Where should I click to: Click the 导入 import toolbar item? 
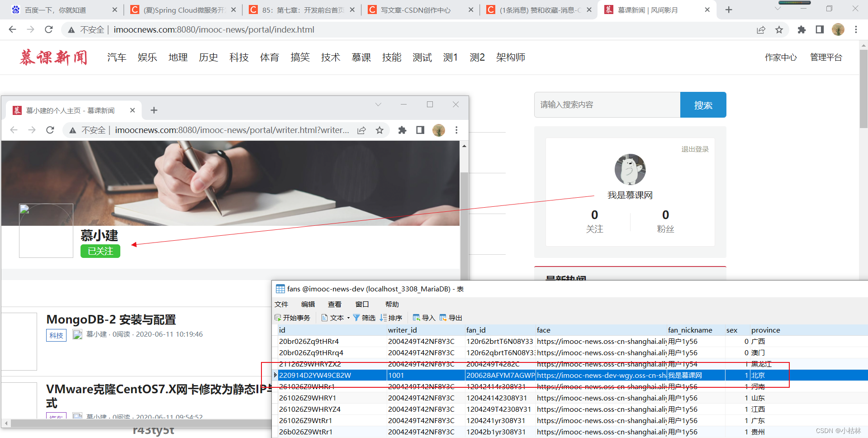424,318
